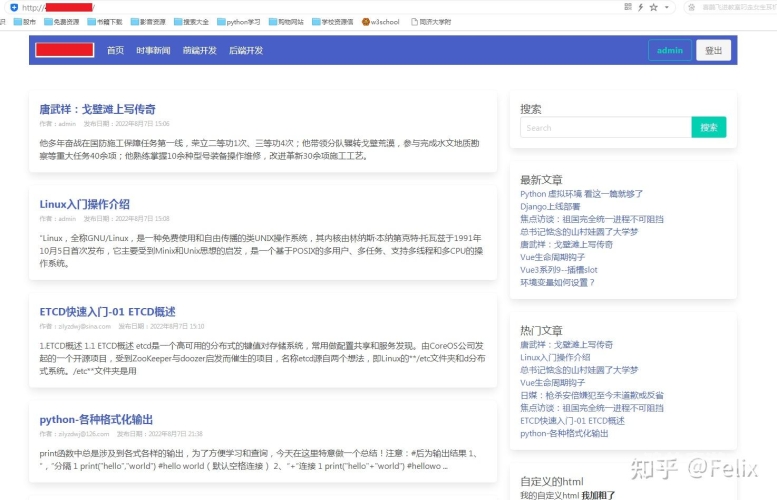
Task: Click the lightning speed-mode icon
Action: point(640,7)
